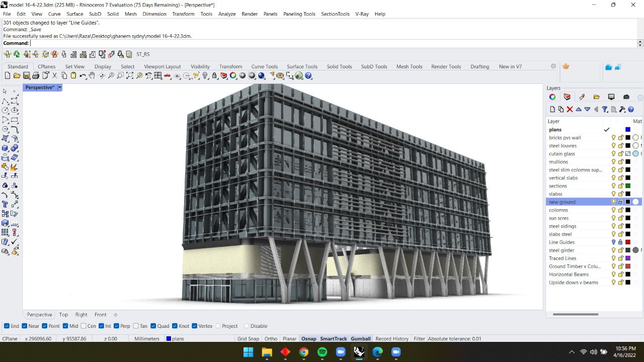
Task: Toggle visibility lightbulb of the Line Guides layer
Action: click(x=613, y=242)
